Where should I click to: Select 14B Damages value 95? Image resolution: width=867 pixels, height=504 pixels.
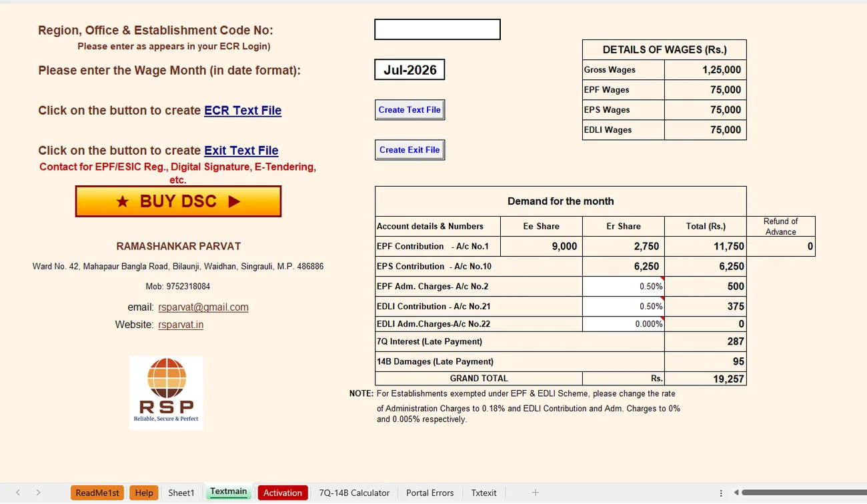[x=706, y=361]
